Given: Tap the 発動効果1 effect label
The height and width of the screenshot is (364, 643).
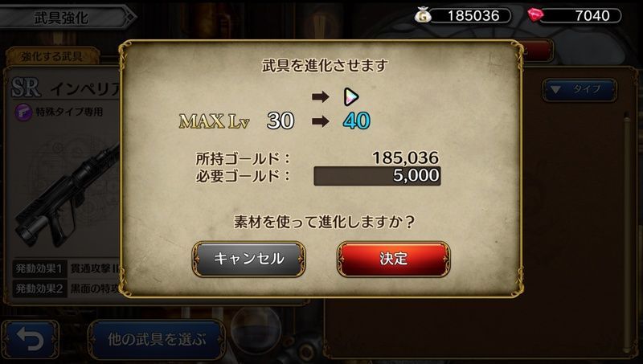Looking at the screenshot, I should click(39, 269).
